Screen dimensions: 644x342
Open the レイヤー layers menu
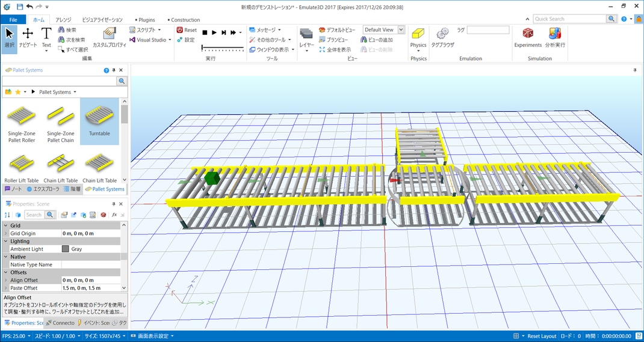coord(307,39)
